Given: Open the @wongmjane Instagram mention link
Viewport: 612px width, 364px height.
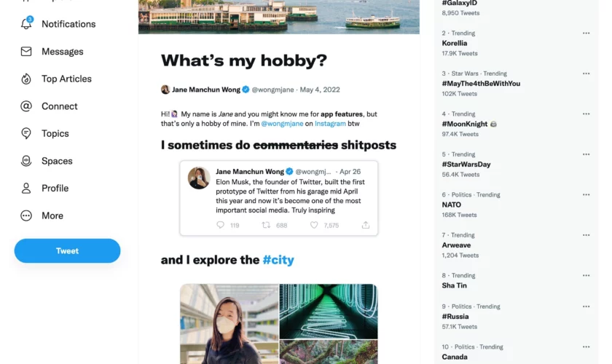Looking at the screenshot, I should (286, 124).
